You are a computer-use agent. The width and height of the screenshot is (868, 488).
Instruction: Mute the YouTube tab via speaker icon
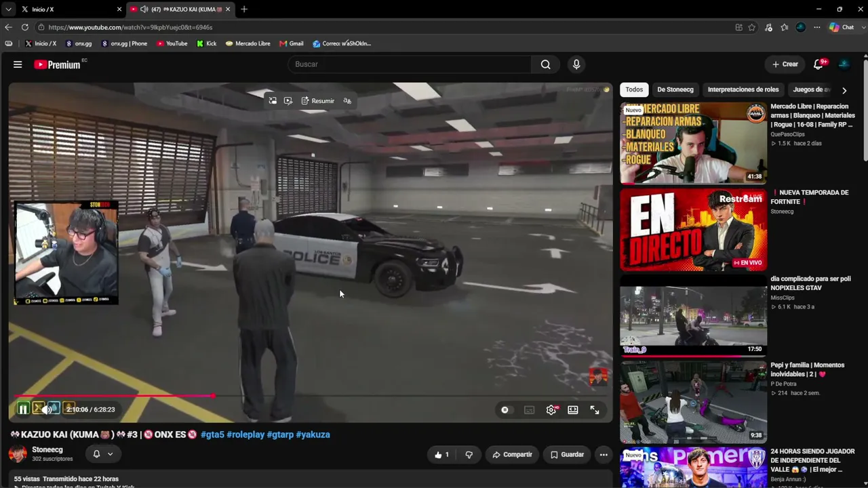(x=144, y=9)
